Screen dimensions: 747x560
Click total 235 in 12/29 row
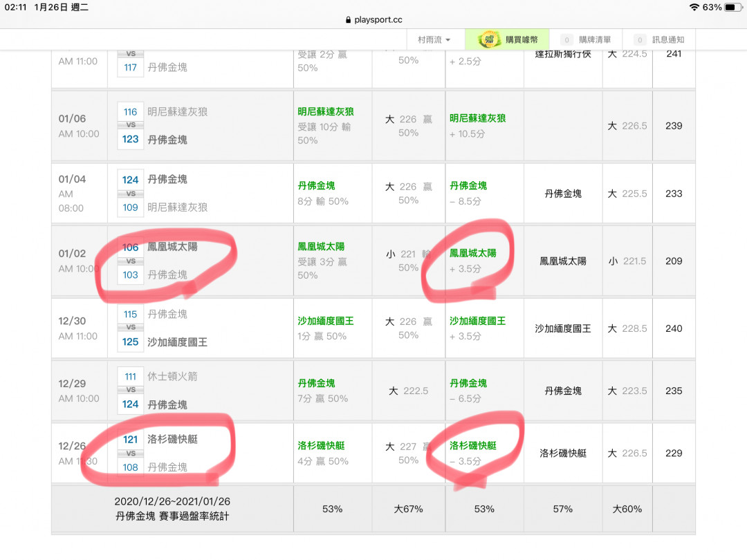(x=674, y=391)
